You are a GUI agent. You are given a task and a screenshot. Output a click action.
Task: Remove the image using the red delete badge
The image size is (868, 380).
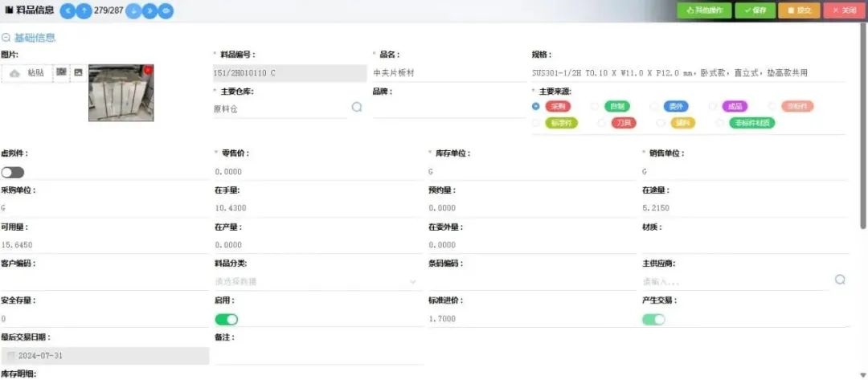149,70
